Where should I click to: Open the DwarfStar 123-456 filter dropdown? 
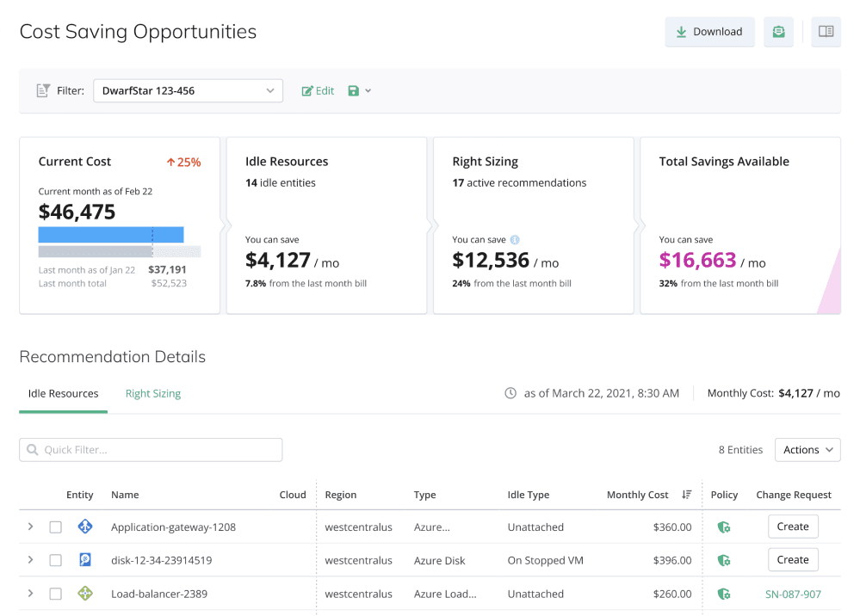[189, 91]
